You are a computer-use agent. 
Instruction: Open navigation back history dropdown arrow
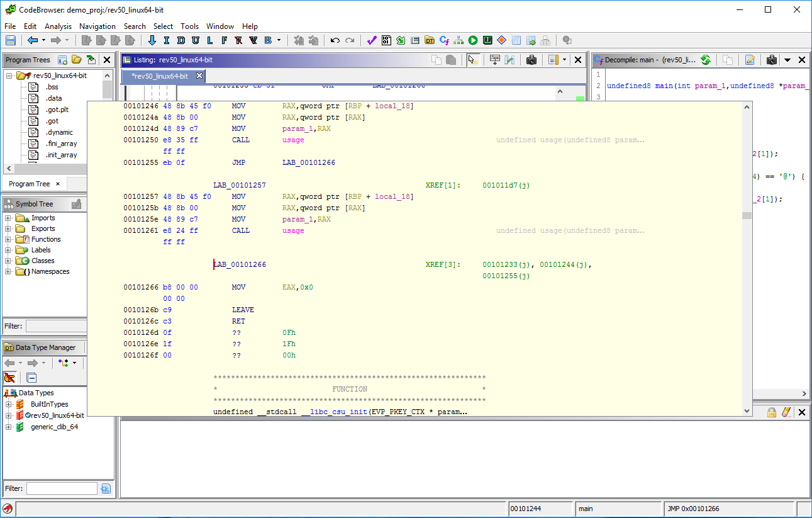[43, 40]
